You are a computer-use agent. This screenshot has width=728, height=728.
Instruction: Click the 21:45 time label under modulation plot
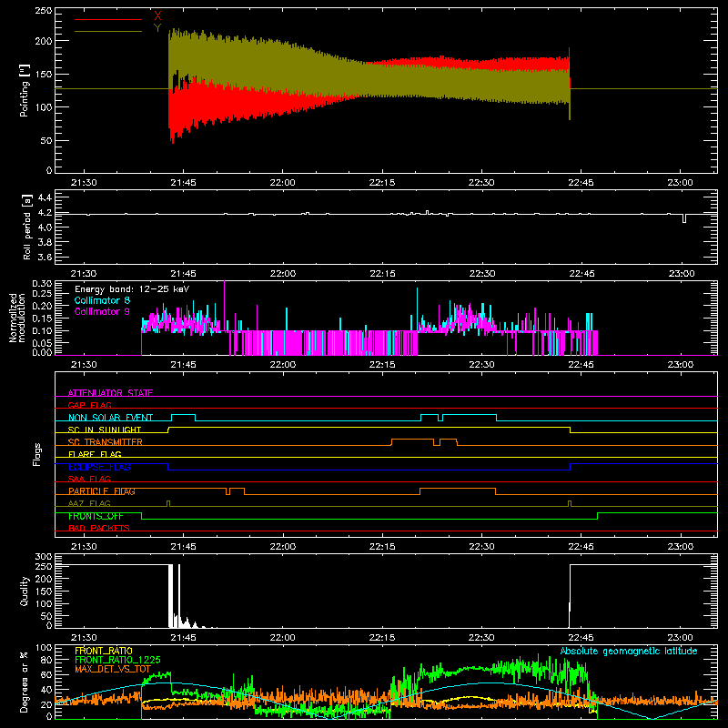click(184, 365)
